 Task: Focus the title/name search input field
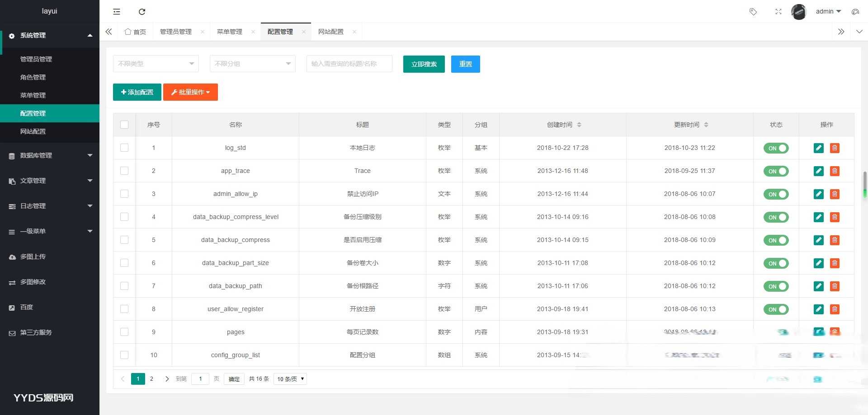tap(349, 64)
